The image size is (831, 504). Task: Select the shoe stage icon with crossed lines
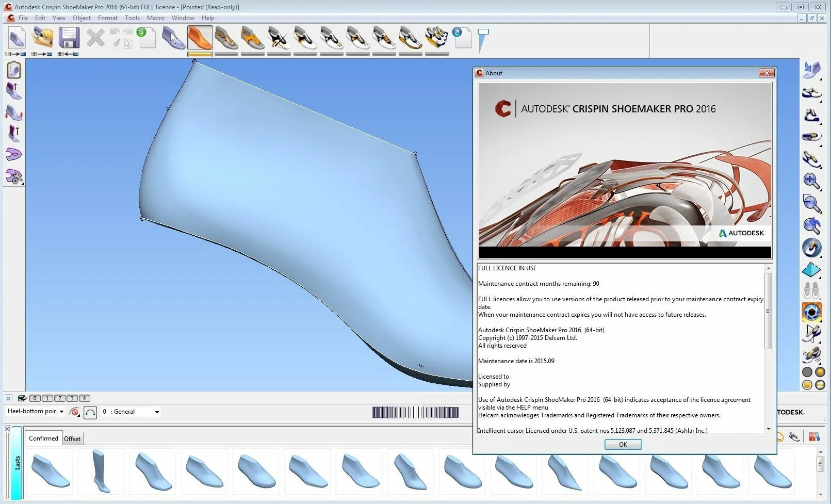coord(279,38)
